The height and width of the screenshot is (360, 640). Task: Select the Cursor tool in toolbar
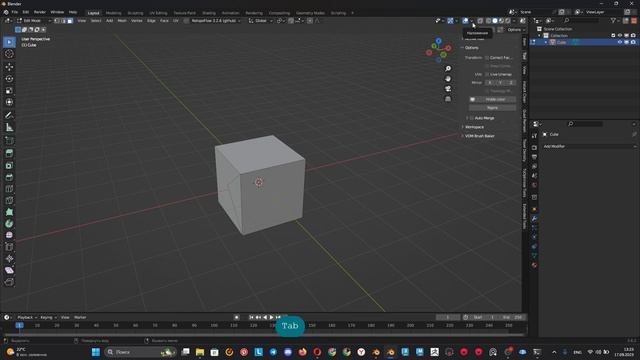pyautogui.click(x=9, y=54)
